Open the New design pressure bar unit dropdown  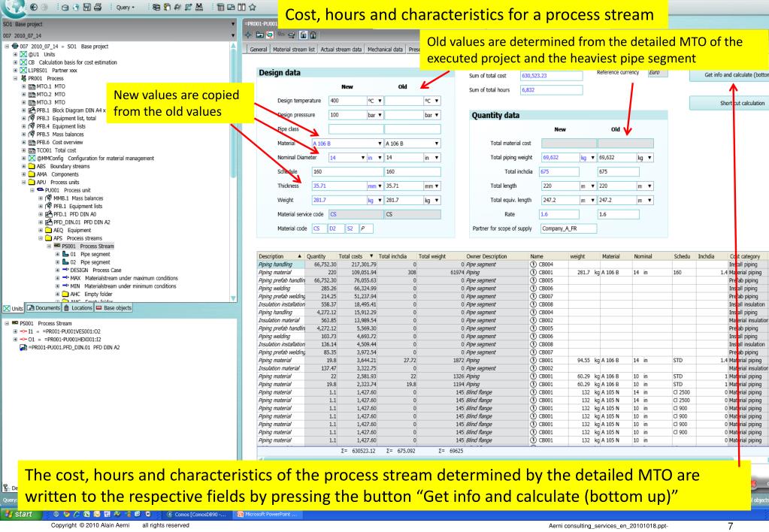[380, 115]
